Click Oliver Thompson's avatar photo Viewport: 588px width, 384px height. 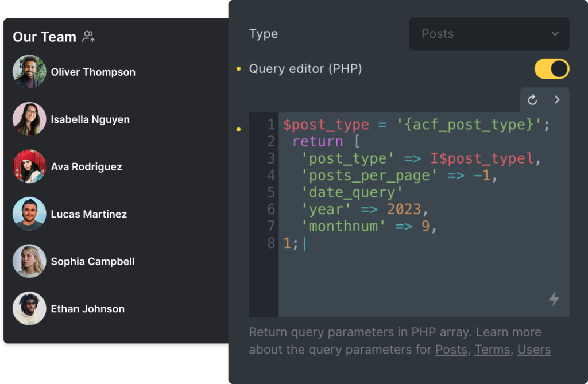(29, 72)
